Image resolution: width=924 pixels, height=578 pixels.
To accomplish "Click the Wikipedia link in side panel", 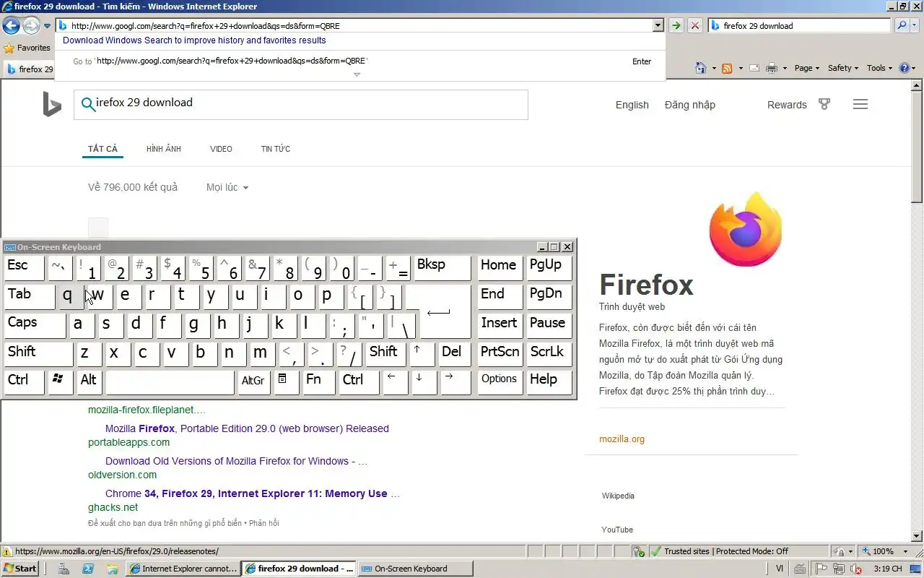I will [618, 496].
